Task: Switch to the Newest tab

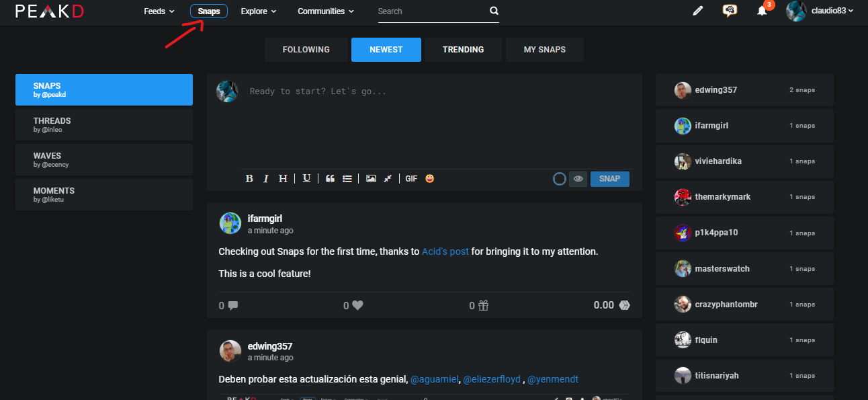Action: (386, 50)
